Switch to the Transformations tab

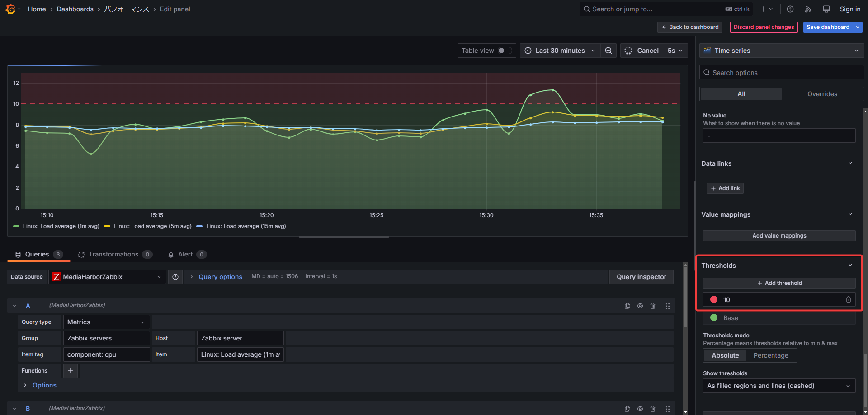click(115, 255)
